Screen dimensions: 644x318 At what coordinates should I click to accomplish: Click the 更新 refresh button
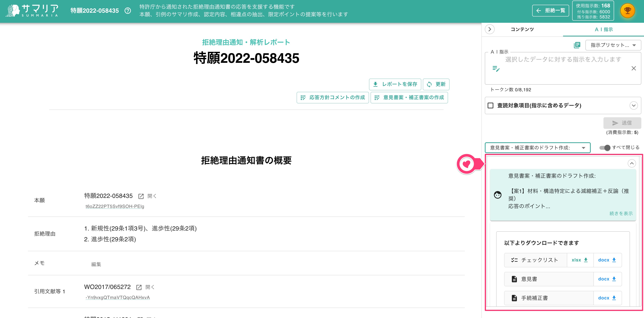click(436, 84)
